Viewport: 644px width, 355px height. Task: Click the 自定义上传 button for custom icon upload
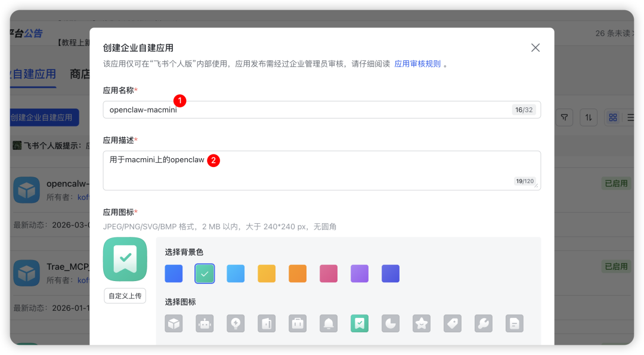(125, 295)
